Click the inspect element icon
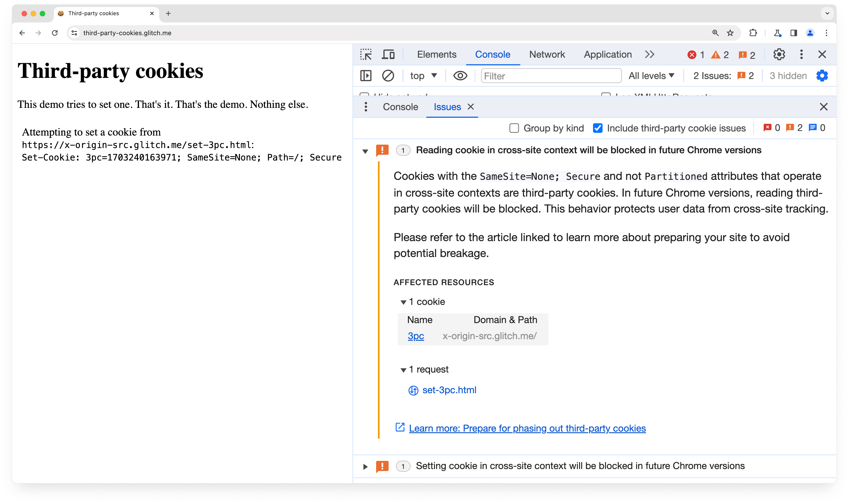 366,54
